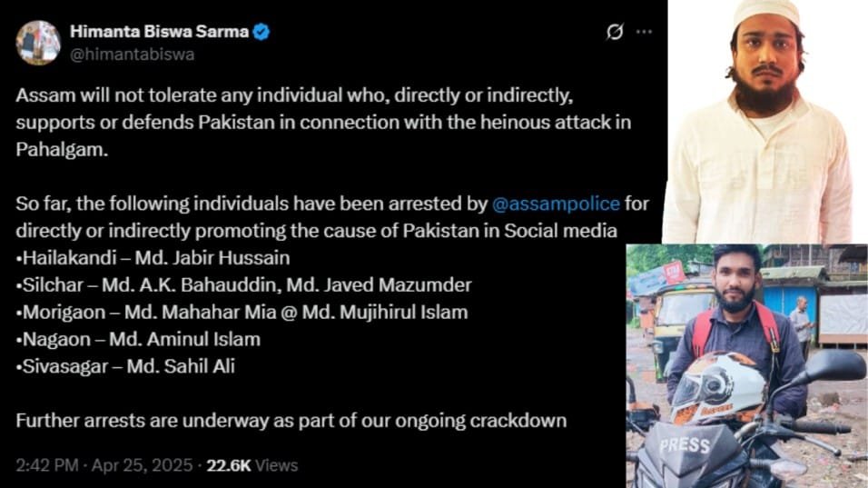The width and height of the screenshot is (868, 488).
Task: Click the Grok slashed-circle icon
Action: [x=615, y=33]
